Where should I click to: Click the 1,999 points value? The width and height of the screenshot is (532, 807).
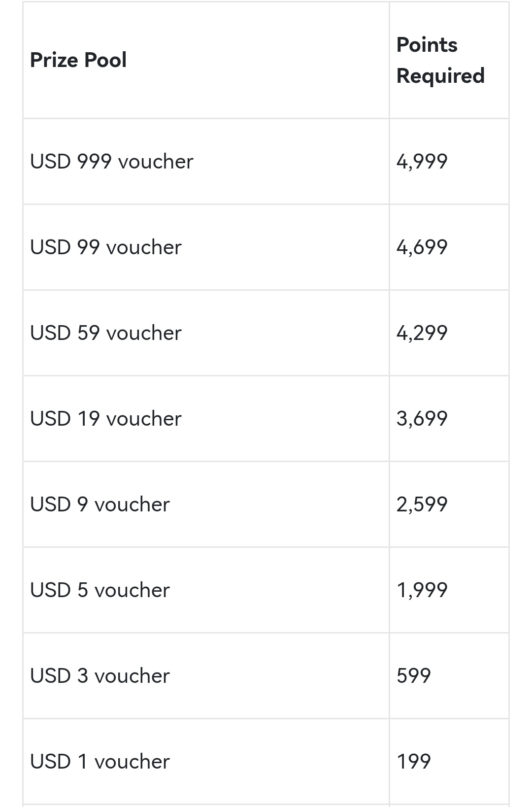point(422,590)
